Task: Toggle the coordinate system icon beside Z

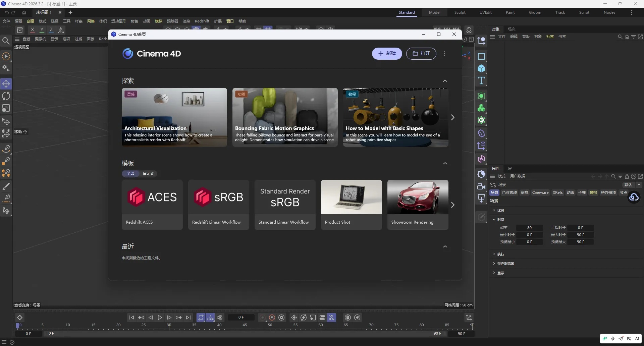Action: coord(61,30)
